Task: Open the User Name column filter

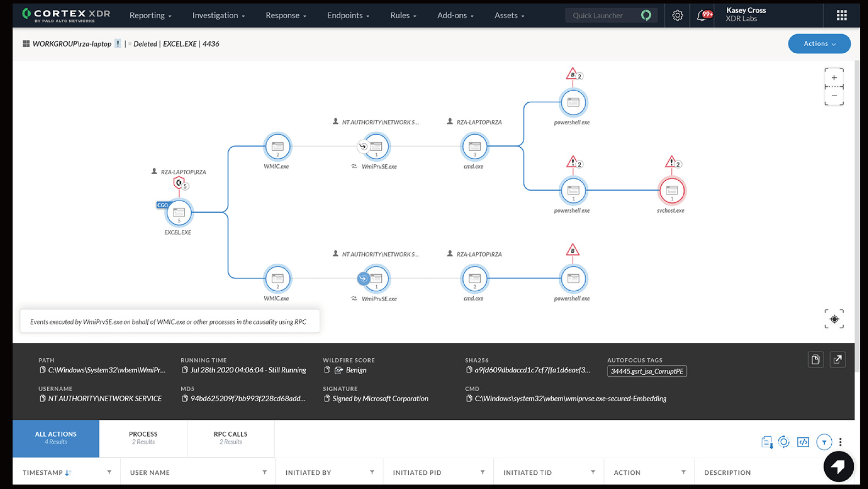Action: click(x=264, y=473)
